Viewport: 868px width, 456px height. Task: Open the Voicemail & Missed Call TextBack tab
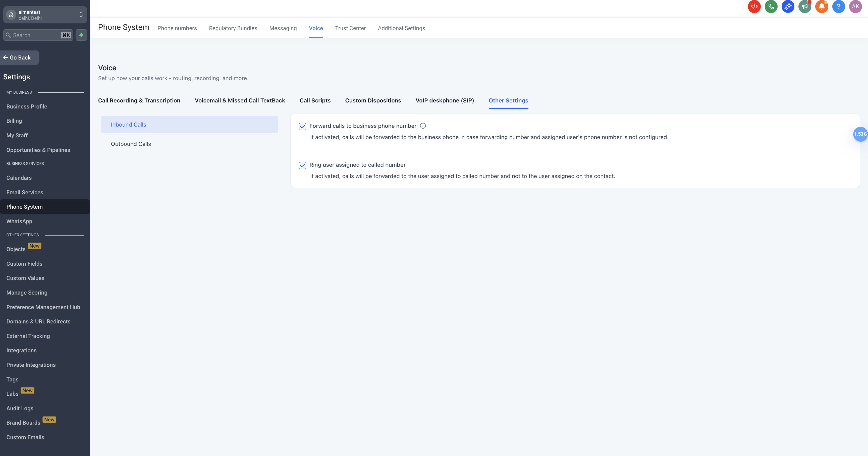click(240, 100)
